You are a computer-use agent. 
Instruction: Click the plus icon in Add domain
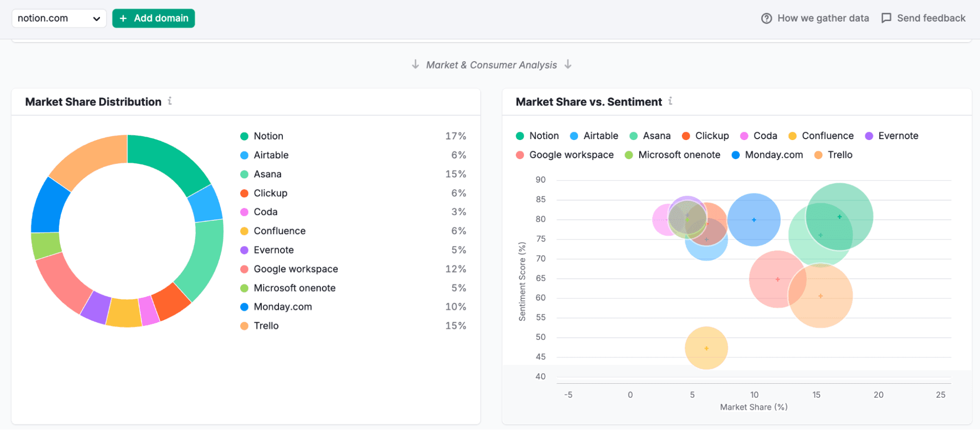pyautogui.click(x=124, y=18)
